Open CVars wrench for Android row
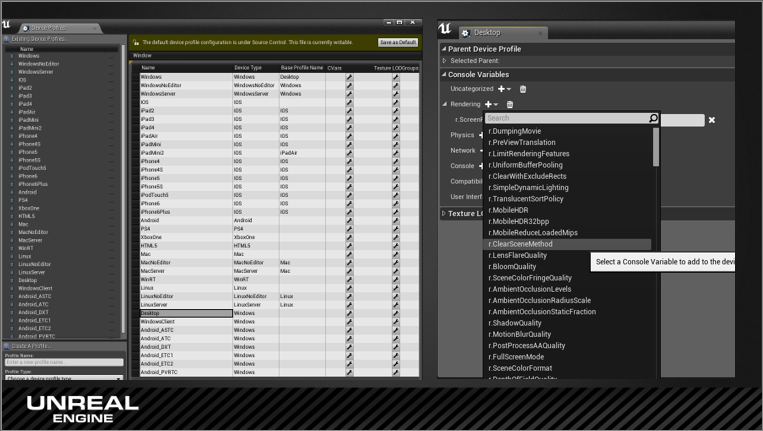The image size is (763, 431). click(x=349, y=220)
